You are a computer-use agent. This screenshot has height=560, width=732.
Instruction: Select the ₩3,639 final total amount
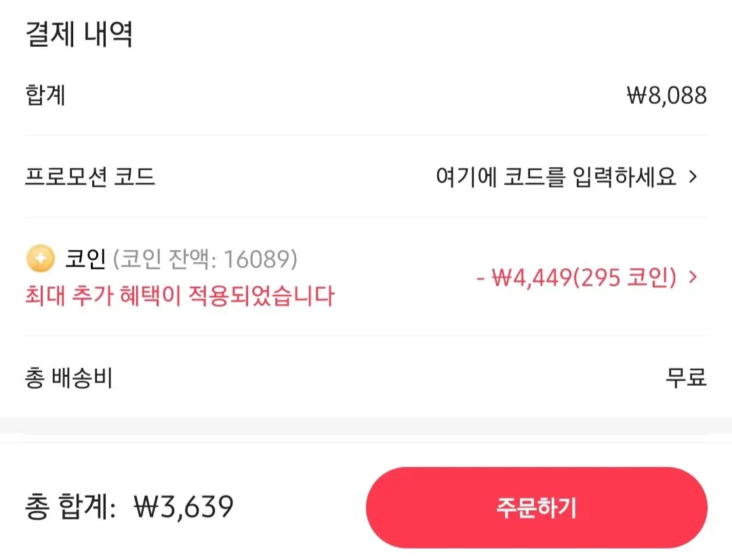coord(184,506)
